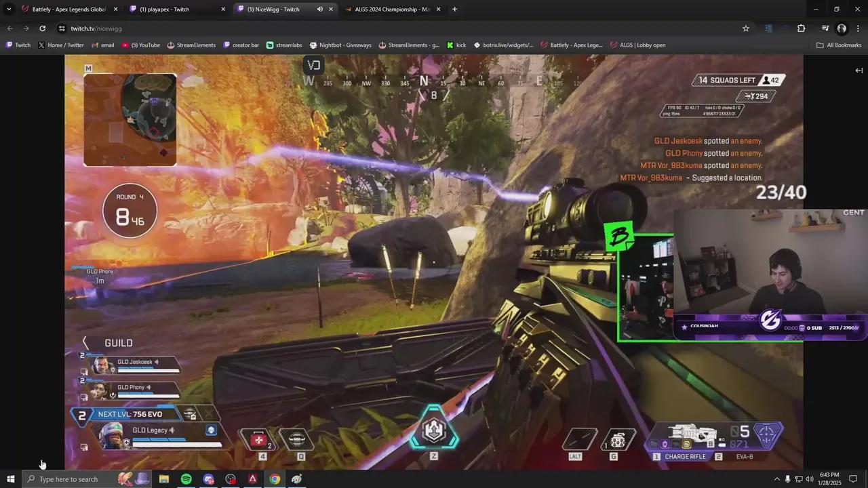
Task: Close the NiceWigg - Twitch tab
Action: pyautogui.click(x=331, y=9)
